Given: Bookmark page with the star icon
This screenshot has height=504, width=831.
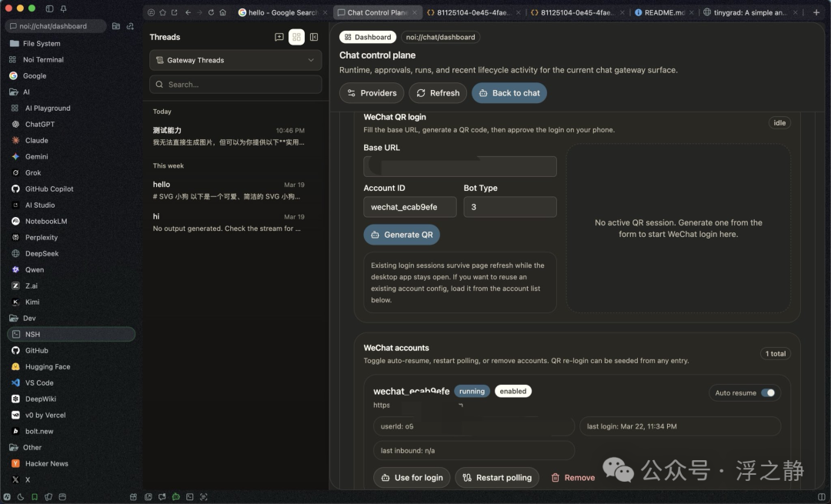Looking at the screenshot, I should (162, 12).
